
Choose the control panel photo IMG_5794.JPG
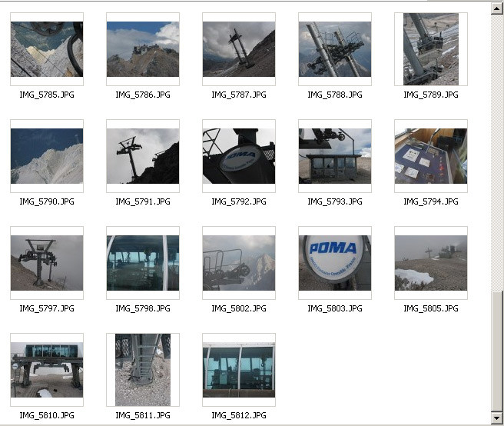pyautogui.click(x=431, y=156)
